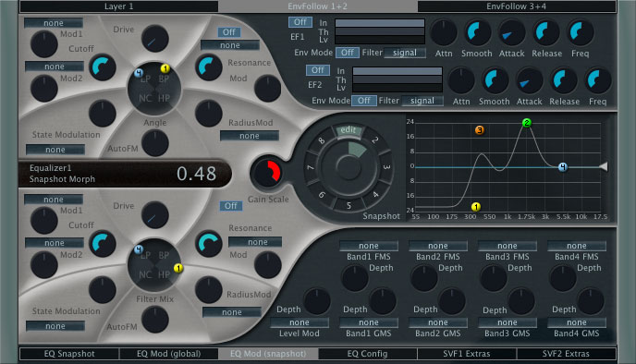
Task: Open Level Mod source dropdown
Action: [x=299, y=322]
